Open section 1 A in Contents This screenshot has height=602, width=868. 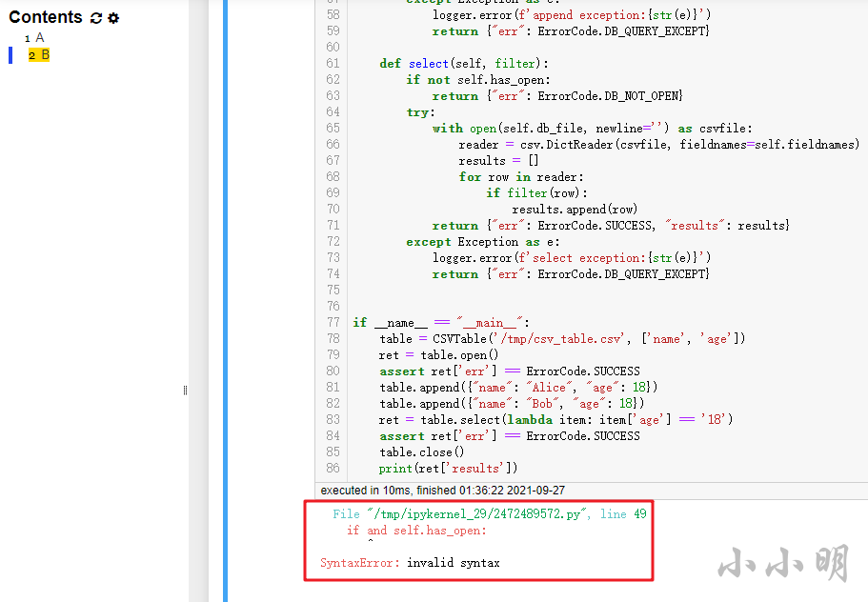click(34, 38)
